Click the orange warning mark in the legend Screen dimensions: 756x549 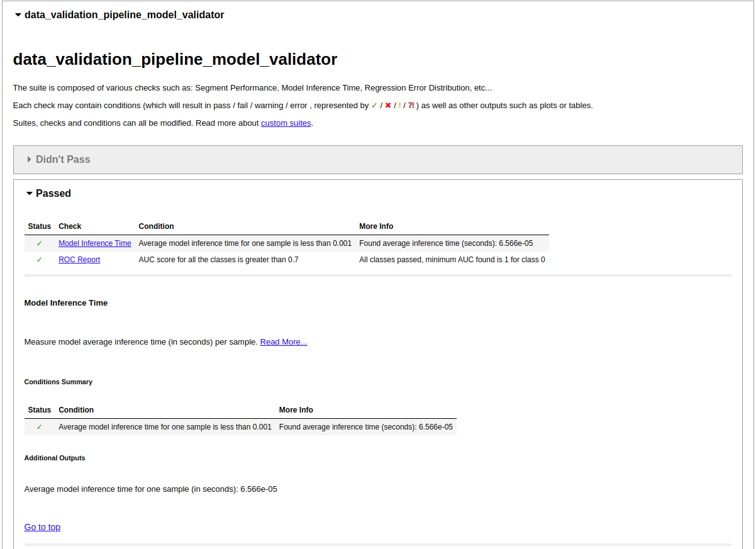[x=399, y=106]
